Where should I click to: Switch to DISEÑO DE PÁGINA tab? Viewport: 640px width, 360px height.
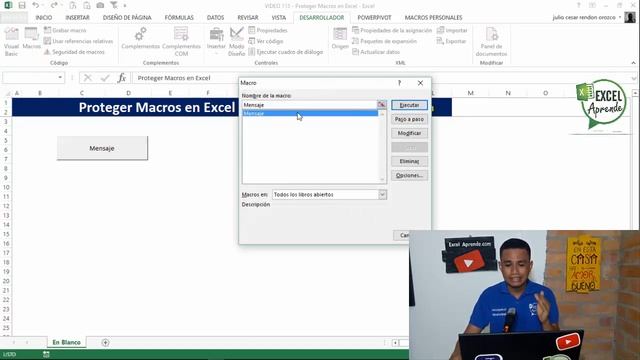pos(127,18)
